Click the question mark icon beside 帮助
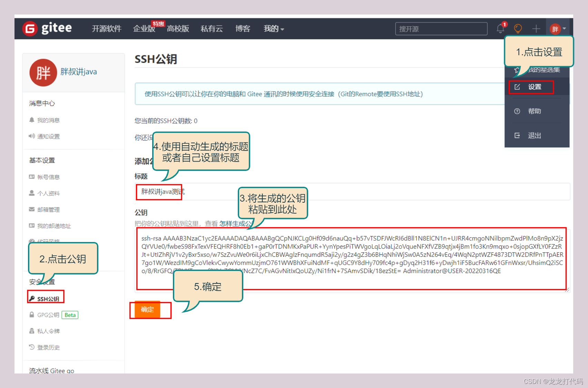 click(x=517, y=111)
